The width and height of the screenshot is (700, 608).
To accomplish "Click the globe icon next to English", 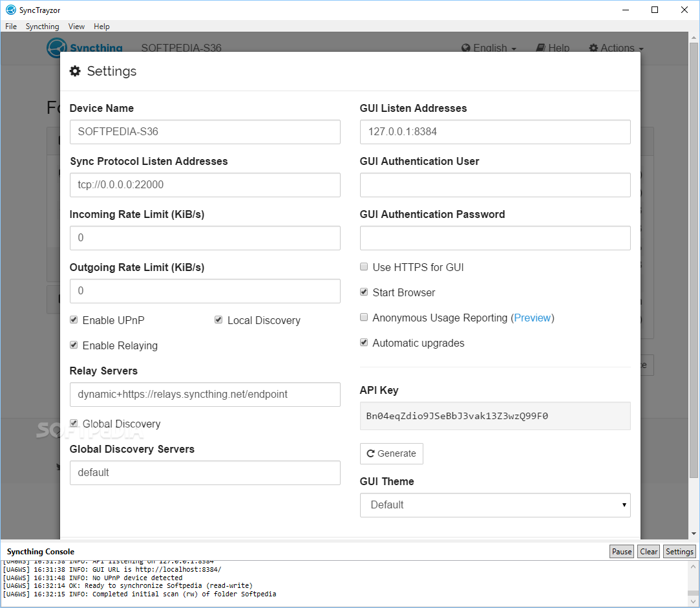I will point(465,48).
